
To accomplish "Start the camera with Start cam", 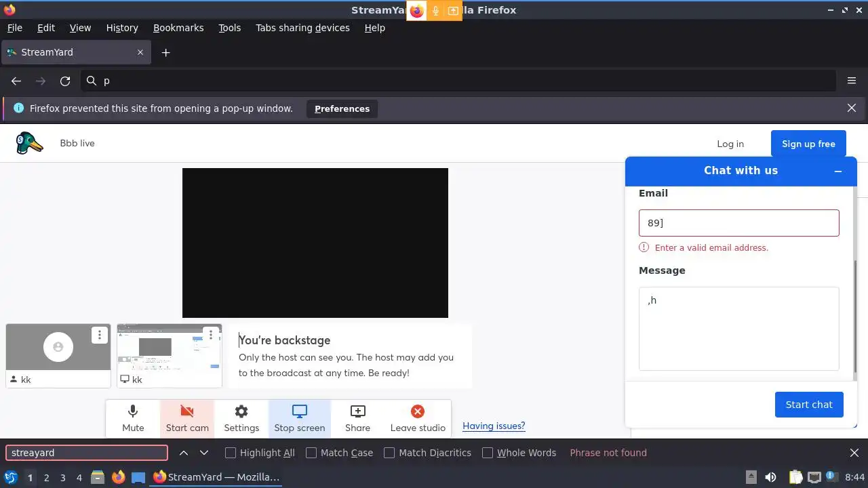I will 187,418.
